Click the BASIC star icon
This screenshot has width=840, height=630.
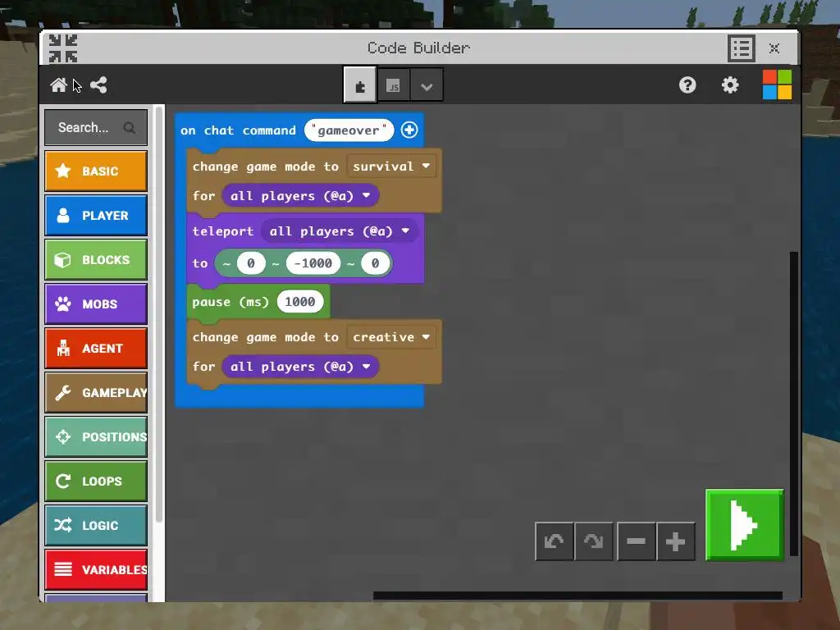point(62,171)
